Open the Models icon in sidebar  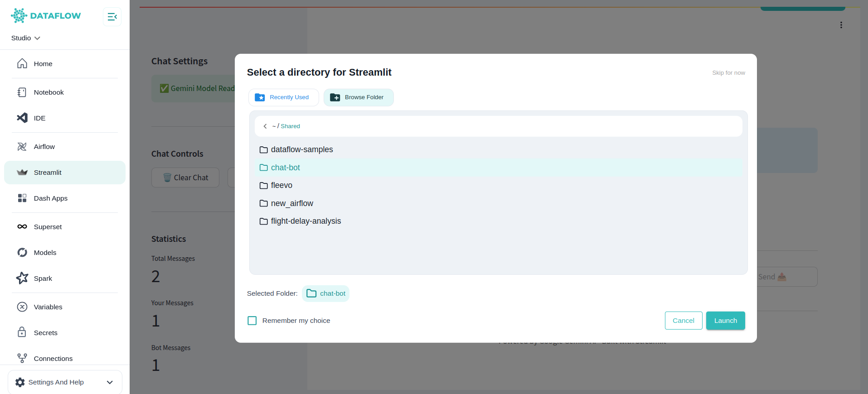[22, 253]
